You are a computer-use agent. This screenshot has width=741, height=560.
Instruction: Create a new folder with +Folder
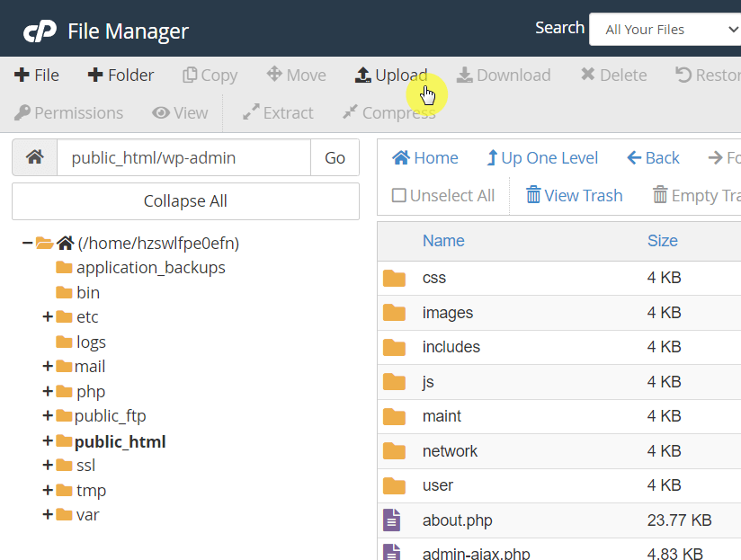[121, 76]
